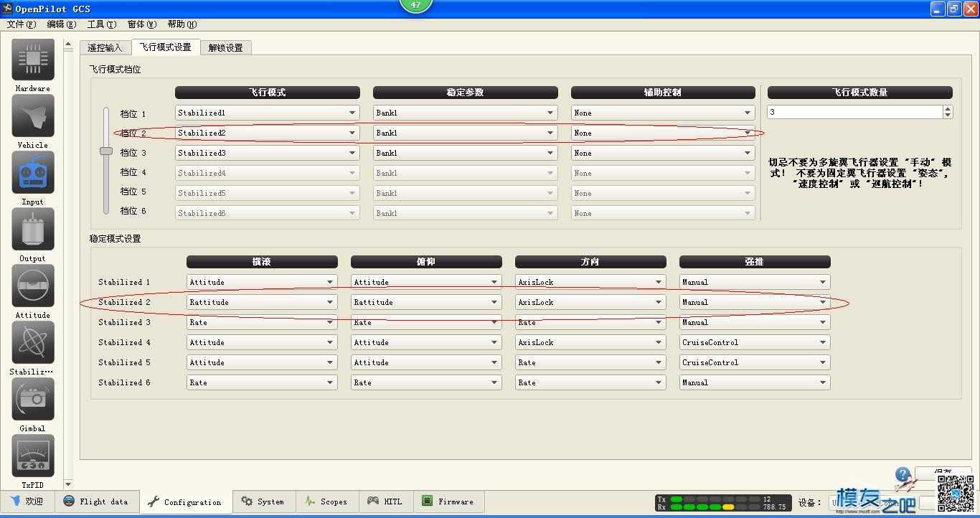Viewport: 980px width, 518px height.
Task: Switch to the 解锁设置 tab
Action: point(226,48)
